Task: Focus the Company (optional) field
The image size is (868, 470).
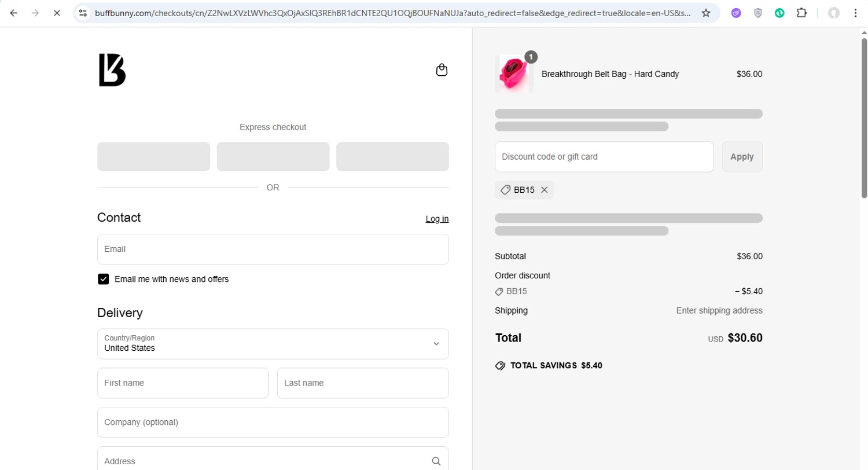Action: [x=273, y=423]
